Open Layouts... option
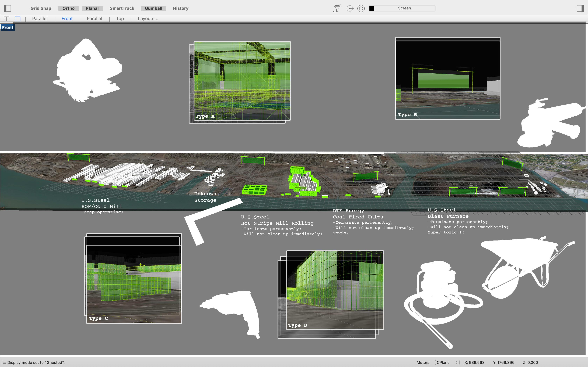 (148, 19)
